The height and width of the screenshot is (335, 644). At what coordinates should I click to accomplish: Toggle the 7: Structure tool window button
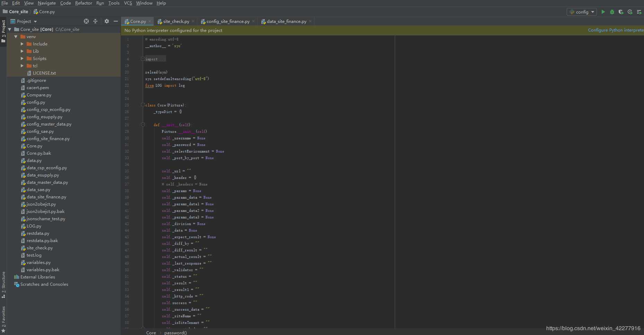click(x=3, y=285)
